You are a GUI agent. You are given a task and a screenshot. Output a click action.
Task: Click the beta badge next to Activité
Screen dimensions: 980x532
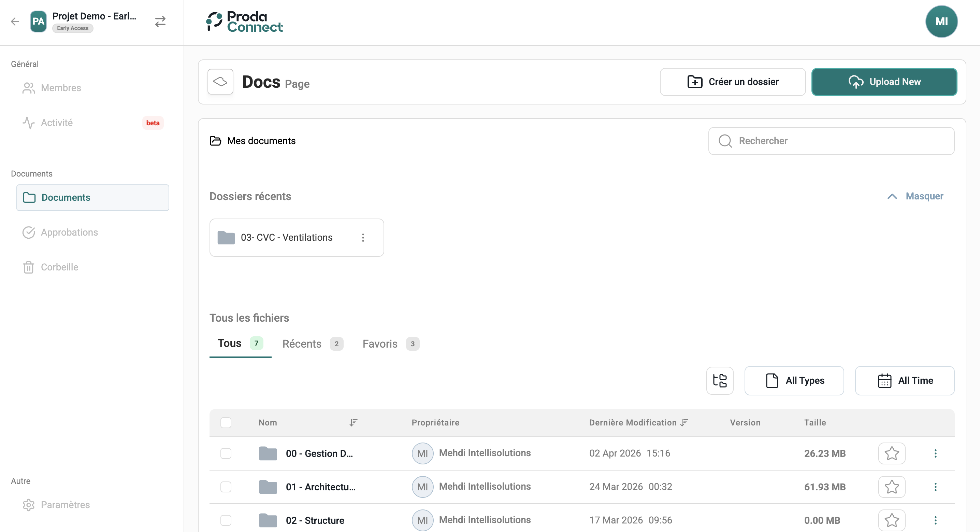(x=153, y=123)
